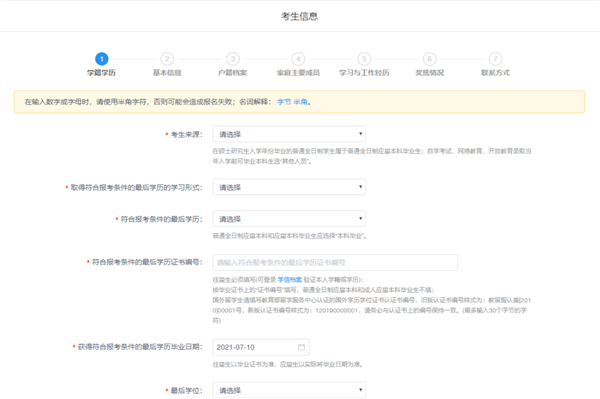600x399 pixels.
Task: Click the 联系方式 step label
Action: 495,73
